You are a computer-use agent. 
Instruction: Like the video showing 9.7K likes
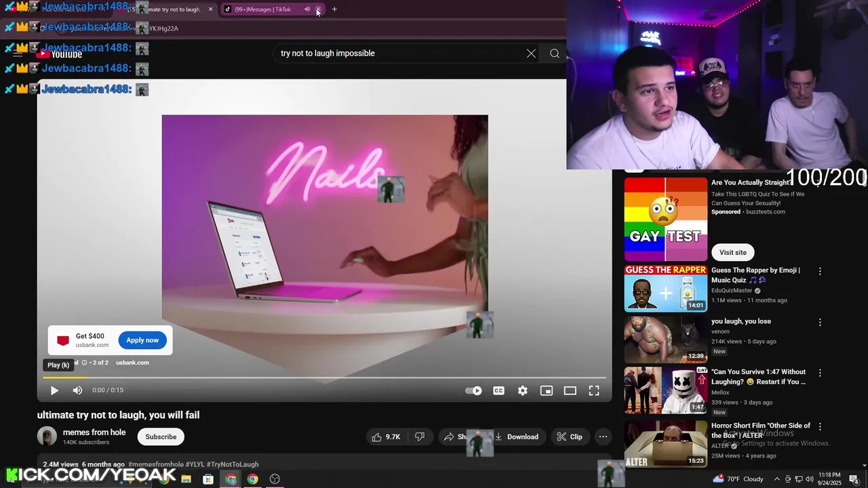click(x=386, y=437)
